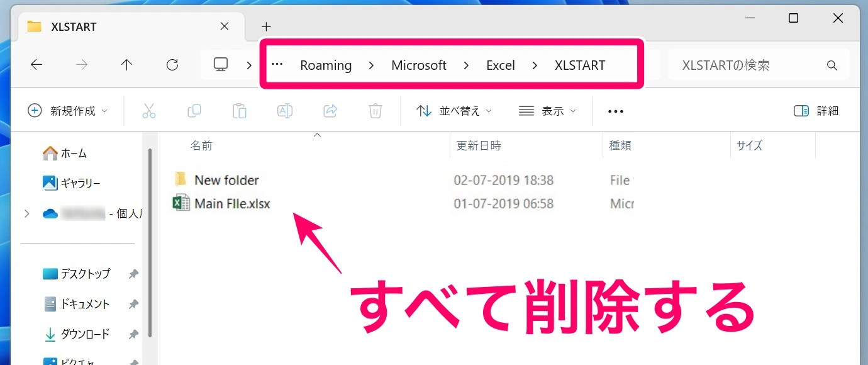Go forward with the right arrow button
The image size is (868, 365).
click(82, 65)
